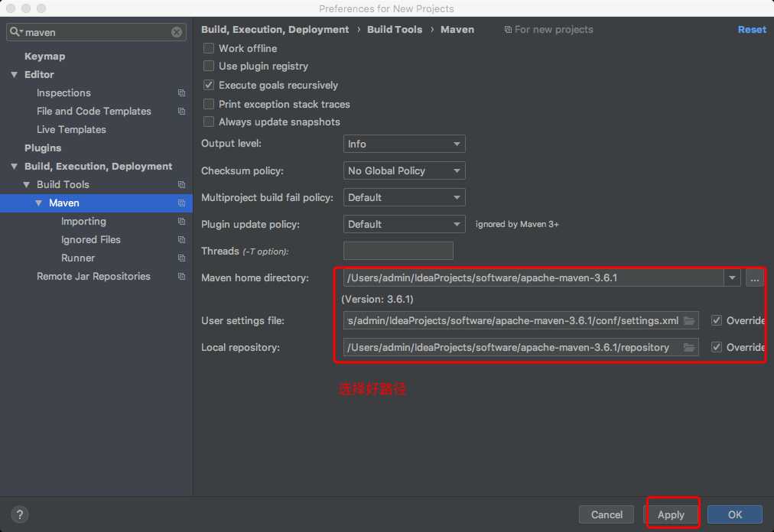Image resolution: width=774 pixels, height=532 pixels.
Task: Click Build, Execution, Deployment breadcrumb
Action: 275,30
